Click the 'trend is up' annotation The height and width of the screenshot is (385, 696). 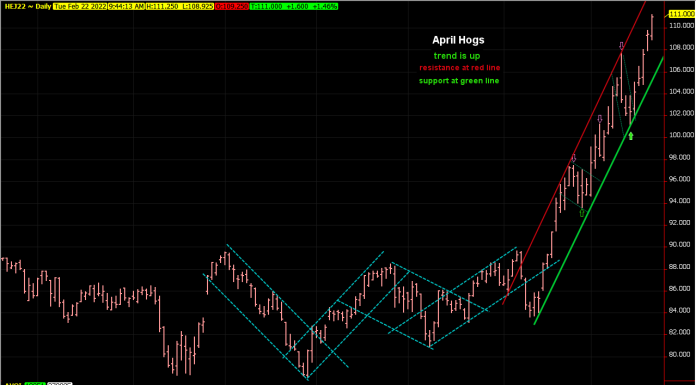click(x=457, y=56)
